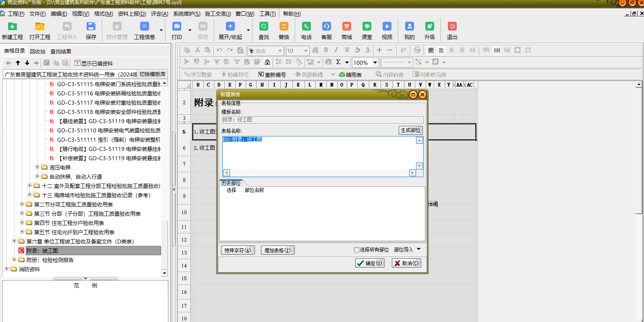The width and height of the screenshot is (644, 322).
Task: Click the 查找 search icon
Action: point(264,27)
